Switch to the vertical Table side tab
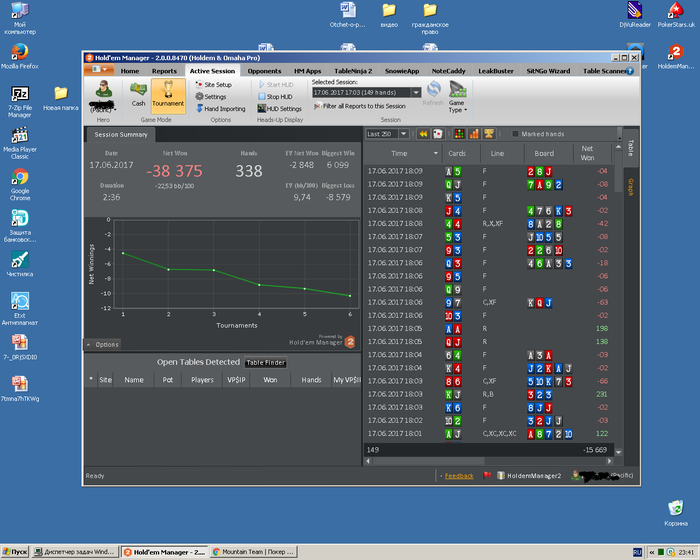The image size is (700, 560). tap(631, 148)
